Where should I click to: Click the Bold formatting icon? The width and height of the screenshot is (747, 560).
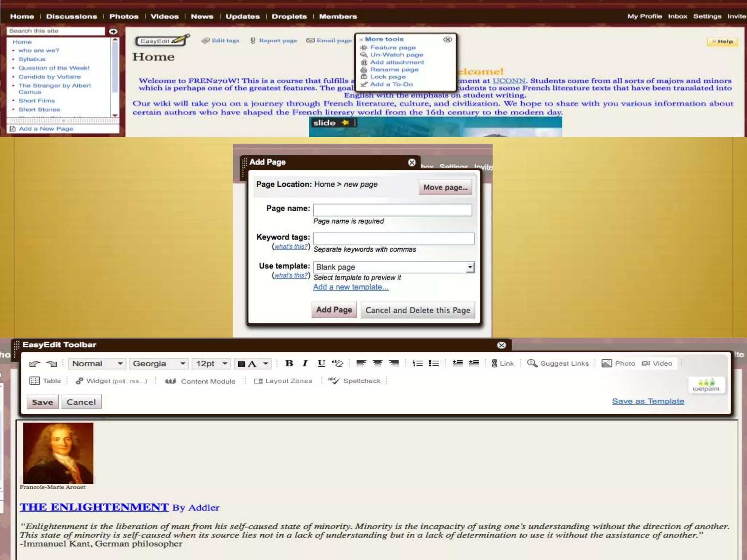coord(289,363)
